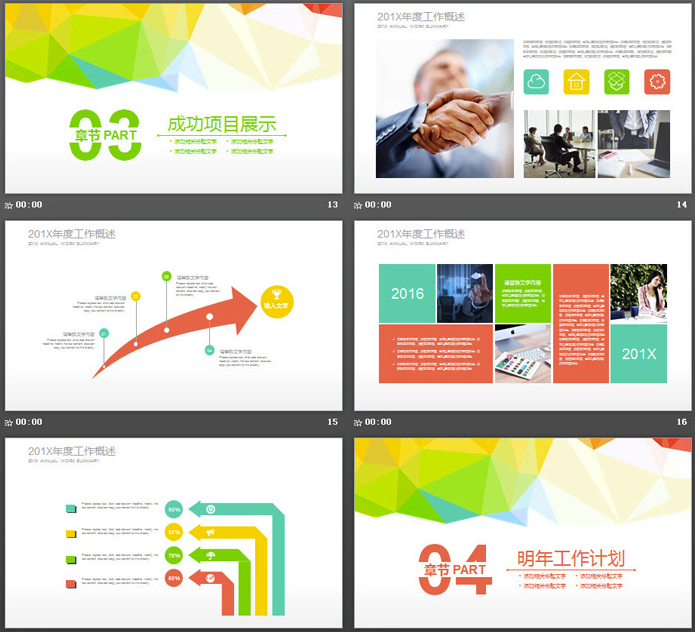Screen dimensions: 695x632
Task: Click the meeting room photo on slide 14
Action: (x=559, y=144)
